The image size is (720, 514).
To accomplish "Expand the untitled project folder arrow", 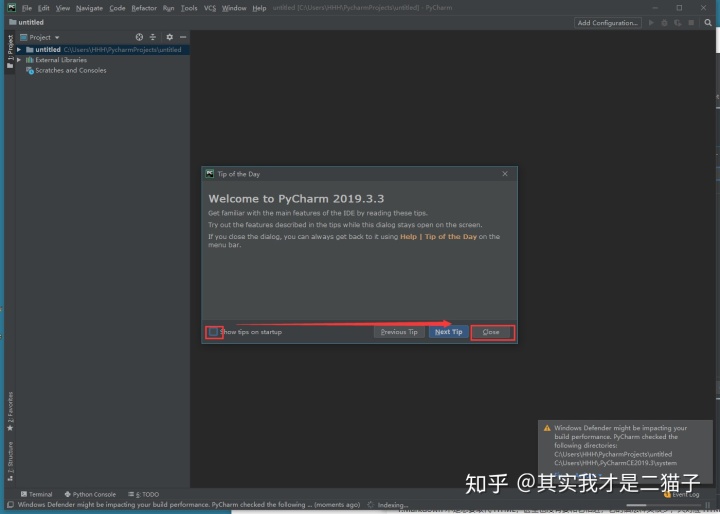I will click(19, 50).
